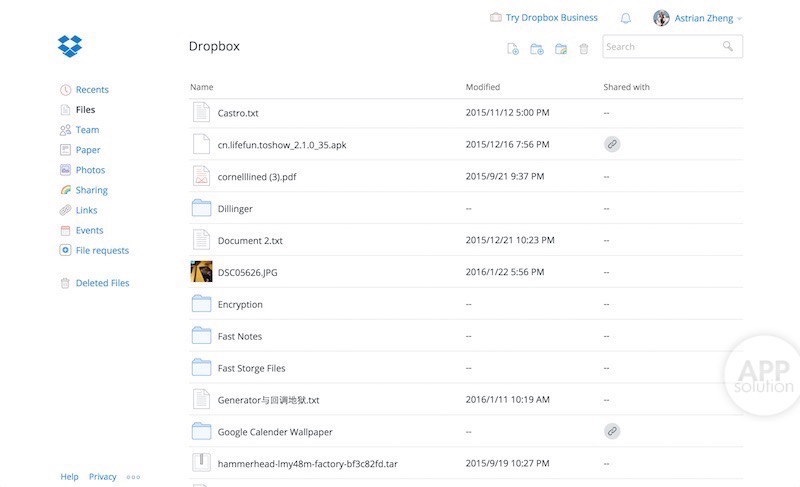Click the Links paperclip icon
Screen dimensions: 800x487
pos(65,210)
